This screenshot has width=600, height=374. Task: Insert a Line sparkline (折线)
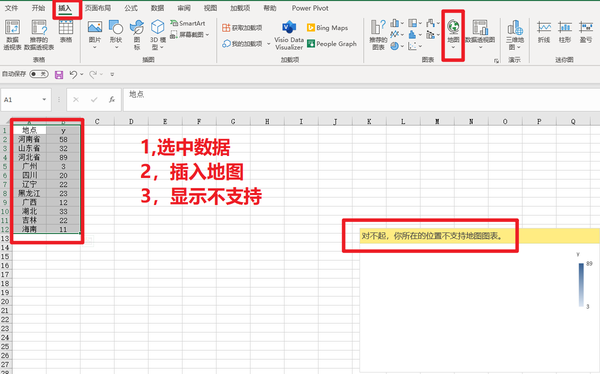[x=544, y=31]
